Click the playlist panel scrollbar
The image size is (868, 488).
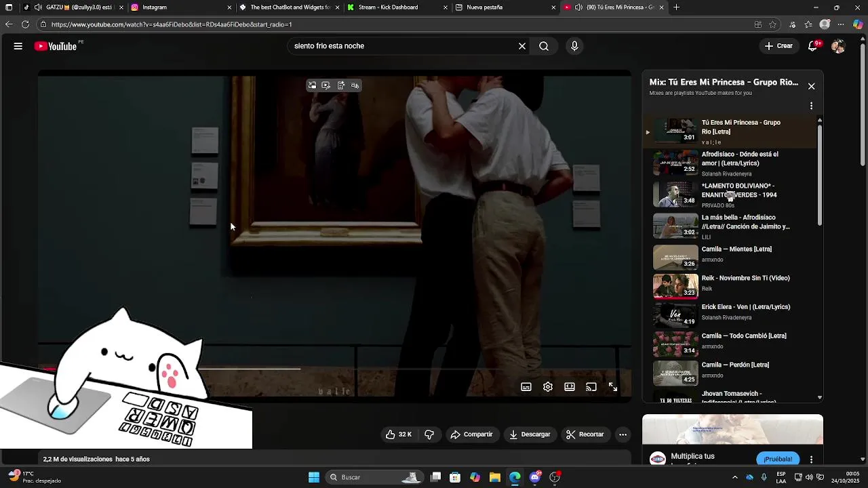(x=820, y=174)
